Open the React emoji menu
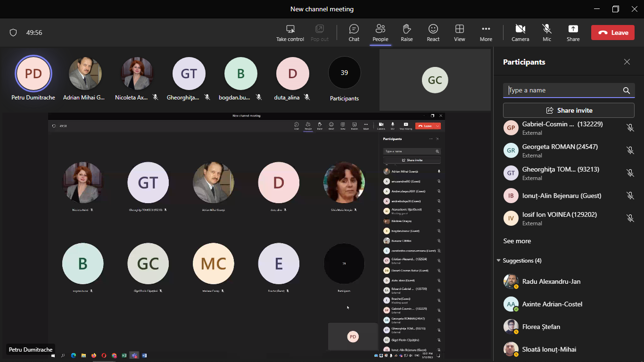Screen dimensions: 644x362 pos(433,33)
